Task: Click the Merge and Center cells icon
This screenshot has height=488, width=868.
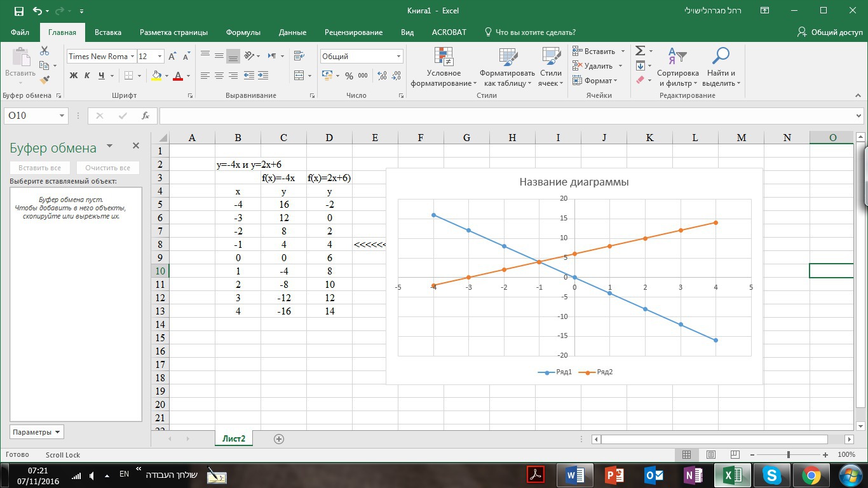Action: (299, 76)
